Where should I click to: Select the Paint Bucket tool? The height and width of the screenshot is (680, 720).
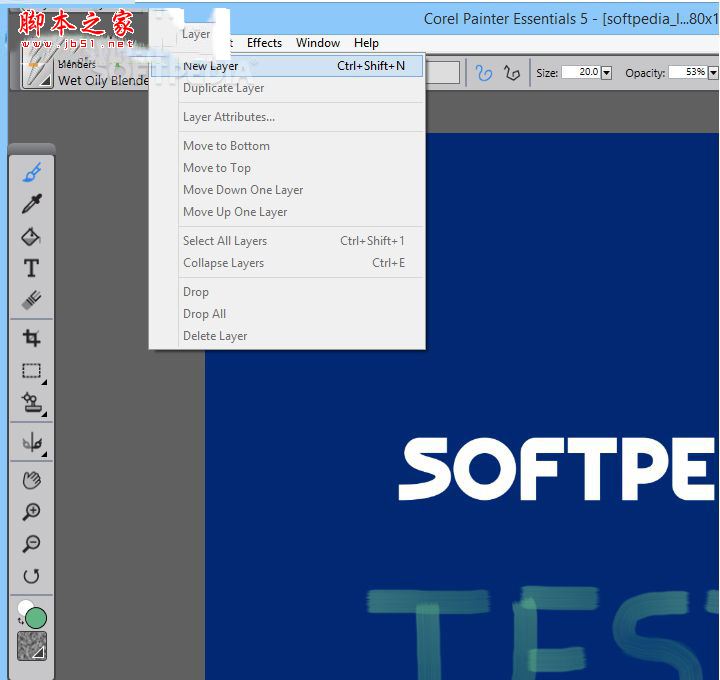[32, 236]
